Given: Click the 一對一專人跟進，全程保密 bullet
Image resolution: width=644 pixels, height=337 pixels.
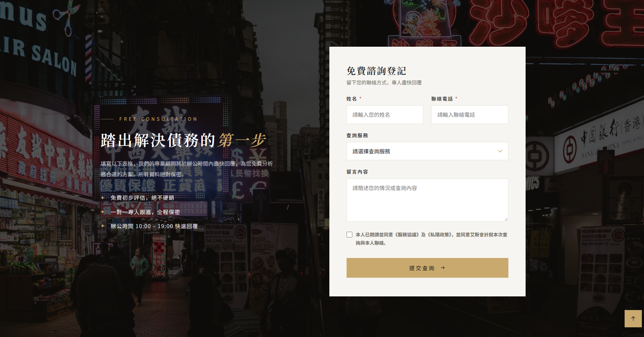Looking at the screenshot, I should pyautogui.click(x=145, y=212).
